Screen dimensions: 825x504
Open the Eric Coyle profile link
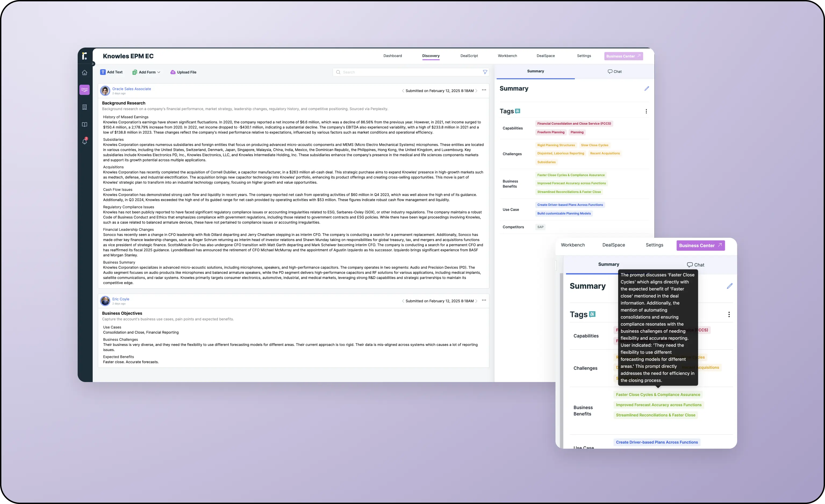pyautogui.click(x=121, y=299)
